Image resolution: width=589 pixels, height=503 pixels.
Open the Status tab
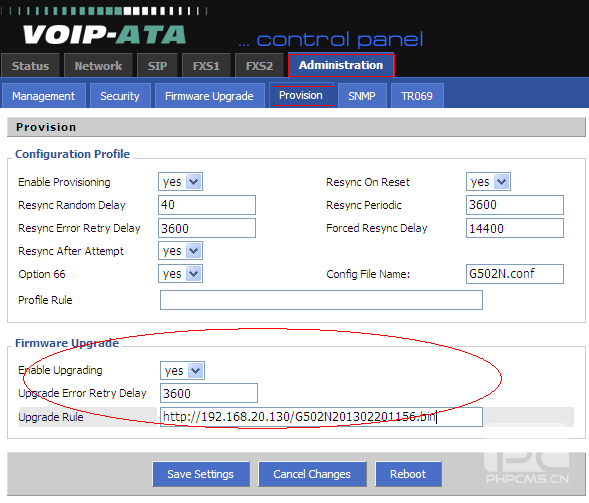tap(30, 66)
